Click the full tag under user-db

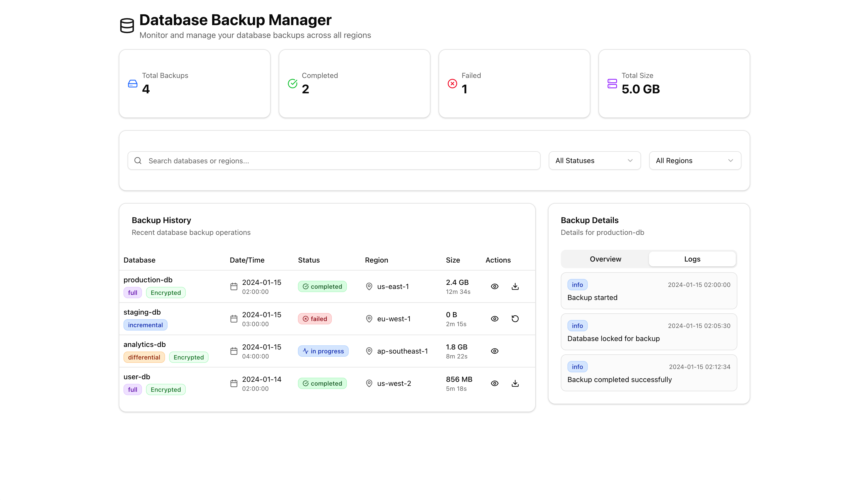tap(132, 389)
